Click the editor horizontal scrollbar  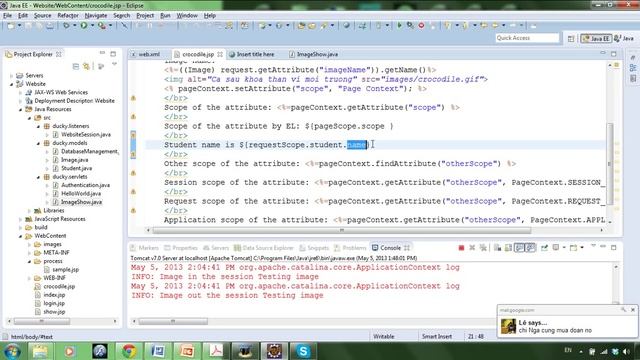pos(342,231)
